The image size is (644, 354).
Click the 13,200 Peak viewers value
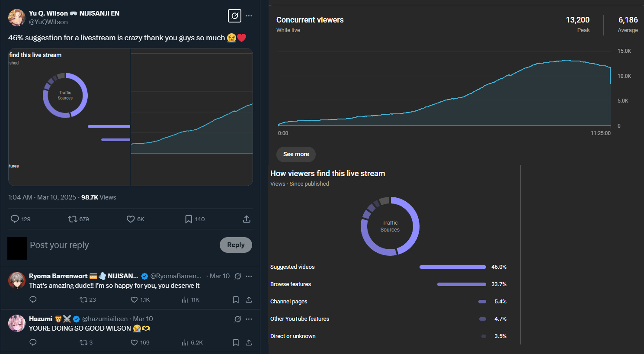tap(577, 20)
